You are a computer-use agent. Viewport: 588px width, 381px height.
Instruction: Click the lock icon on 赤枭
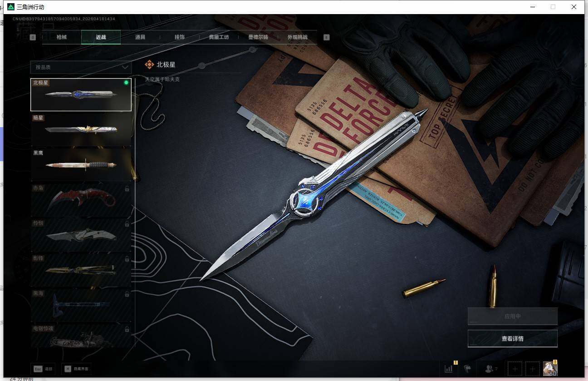pos(127,188)
